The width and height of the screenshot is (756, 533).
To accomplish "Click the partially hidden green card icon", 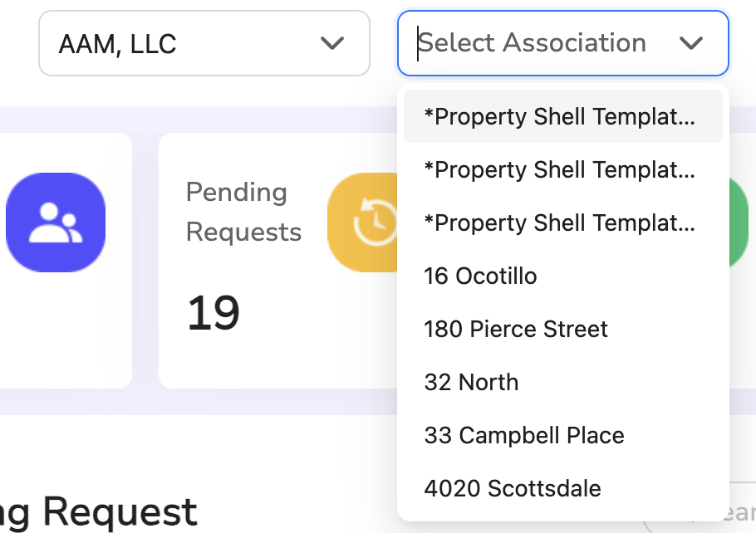I will point(739,222).
